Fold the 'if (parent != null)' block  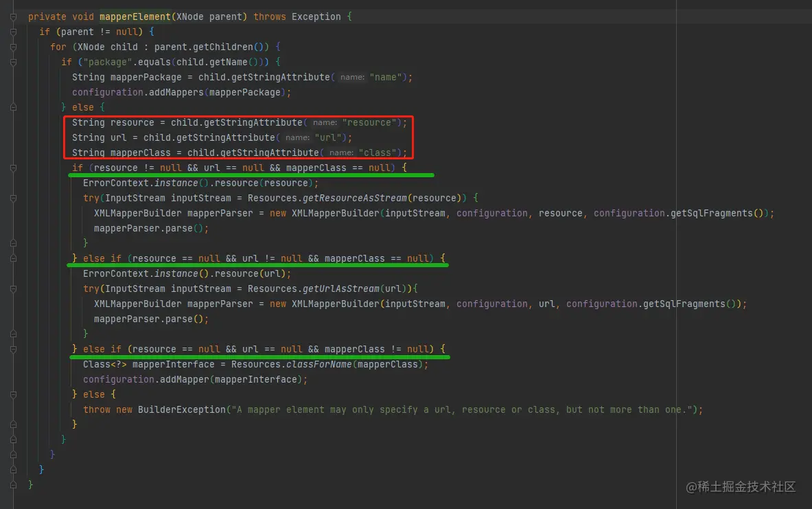(x=13, y=32)
